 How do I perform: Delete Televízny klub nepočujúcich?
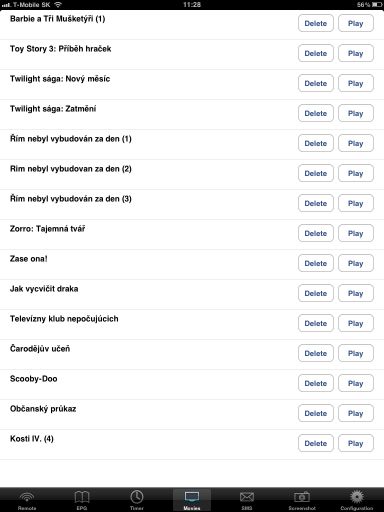[x=316, y=323]
